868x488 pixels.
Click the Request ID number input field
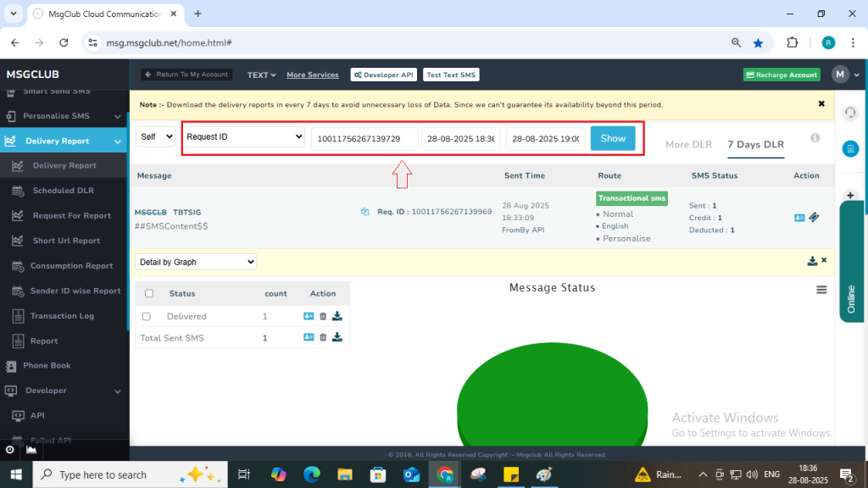tap(364, 138)
